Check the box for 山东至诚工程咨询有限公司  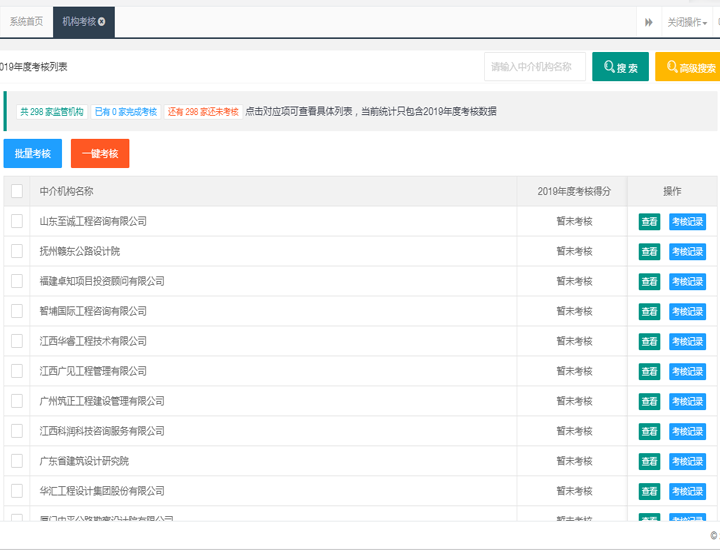coord(17,221)
